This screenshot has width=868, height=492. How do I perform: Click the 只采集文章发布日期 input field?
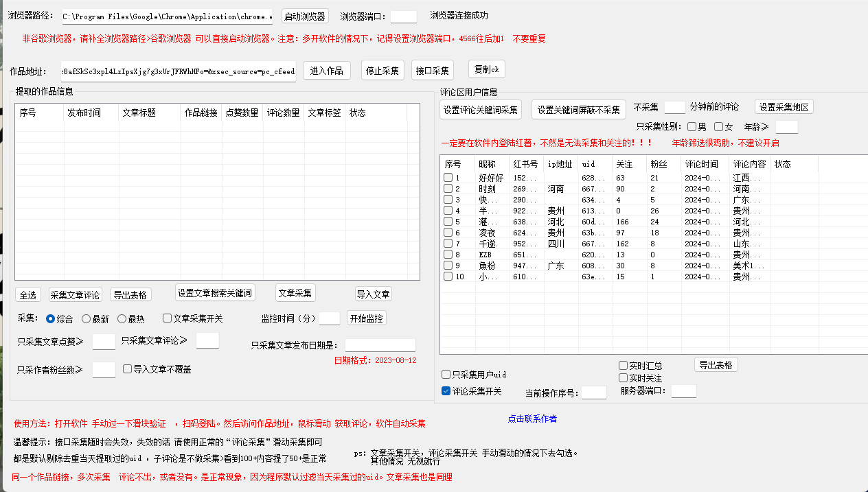coord(380,345)
